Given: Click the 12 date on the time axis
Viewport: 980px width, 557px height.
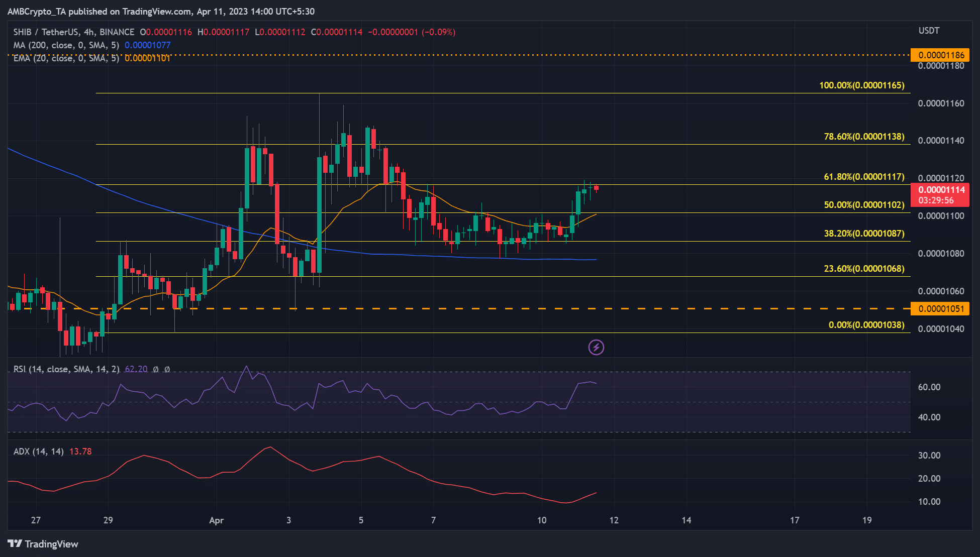Looking at the screenshot, I should (614, 520).
